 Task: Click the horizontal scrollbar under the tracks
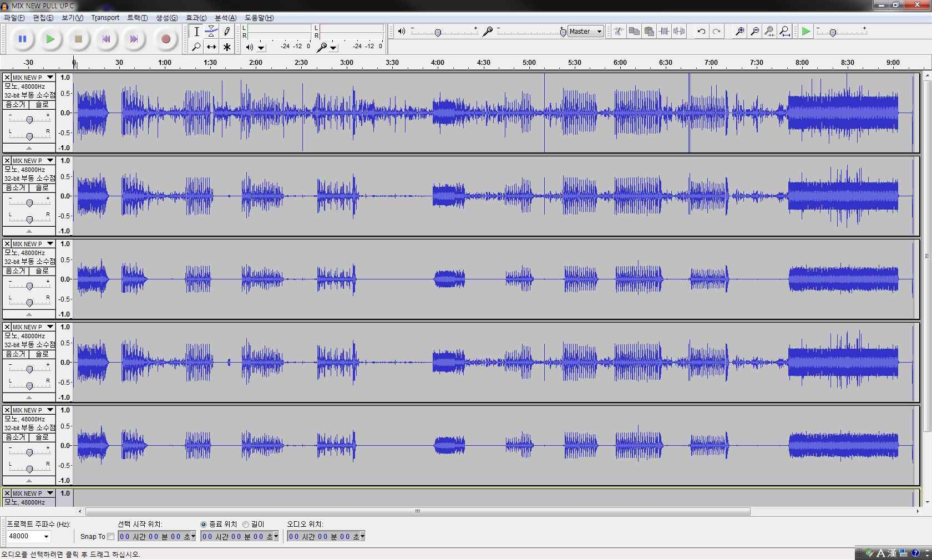[x=418, y=511]
